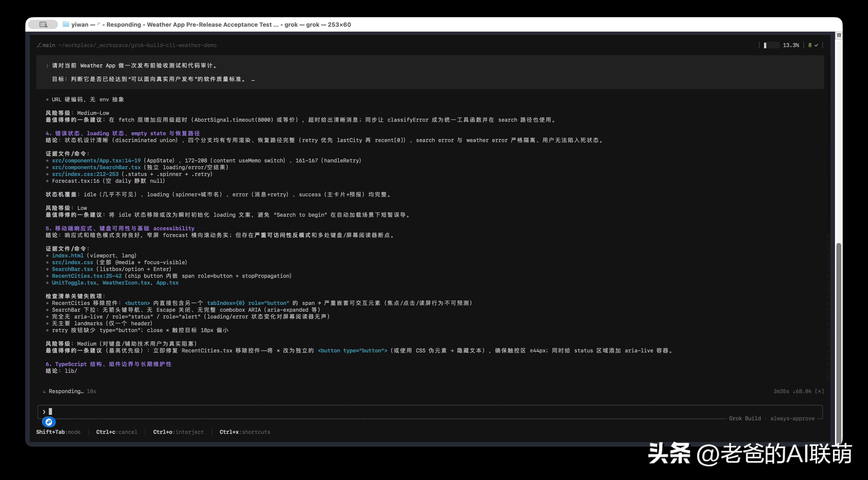868x480 pixels.
Task: Click the path '~/workplace/_workspace/grok-build-cli-weather-demo'
Action: click(137, 45)
